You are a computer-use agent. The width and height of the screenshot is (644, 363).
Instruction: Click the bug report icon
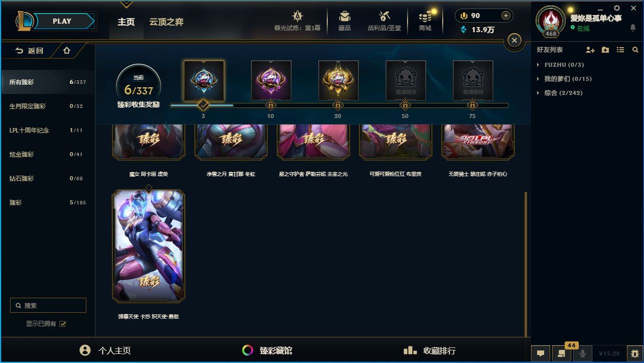tap(635, 353)
